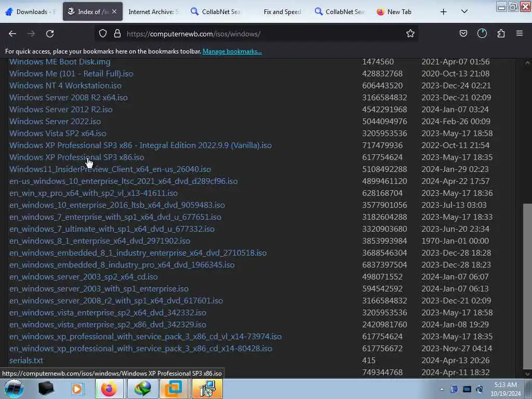532x399 pixels.
Task: Open the Pocket save icon
Action: [463, 34]
